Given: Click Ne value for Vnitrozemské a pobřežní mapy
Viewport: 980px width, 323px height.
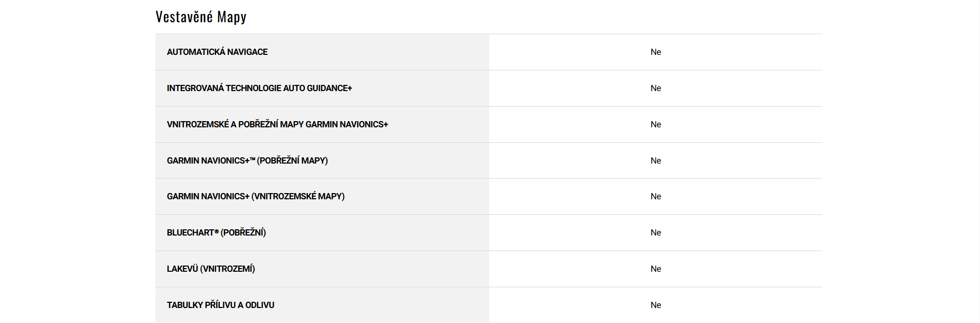Looking at the screenshot, I should tap(656, 124).
